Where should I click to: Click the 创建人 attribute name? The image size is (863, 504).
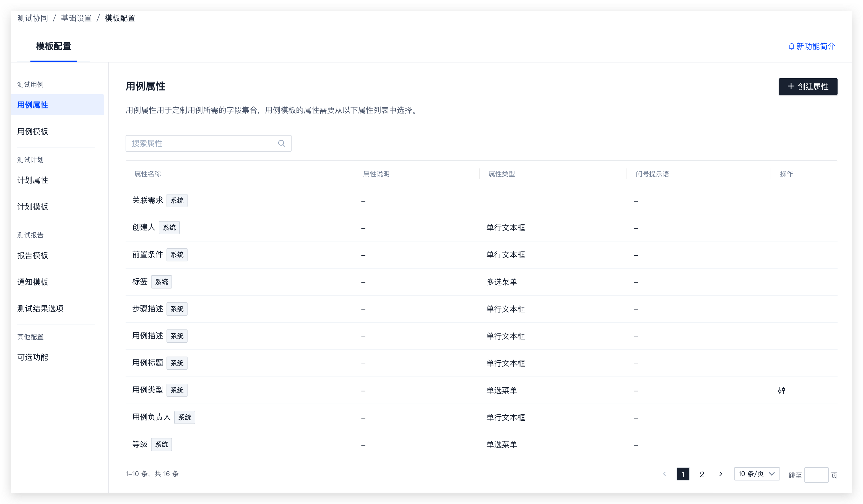point(144,227)
